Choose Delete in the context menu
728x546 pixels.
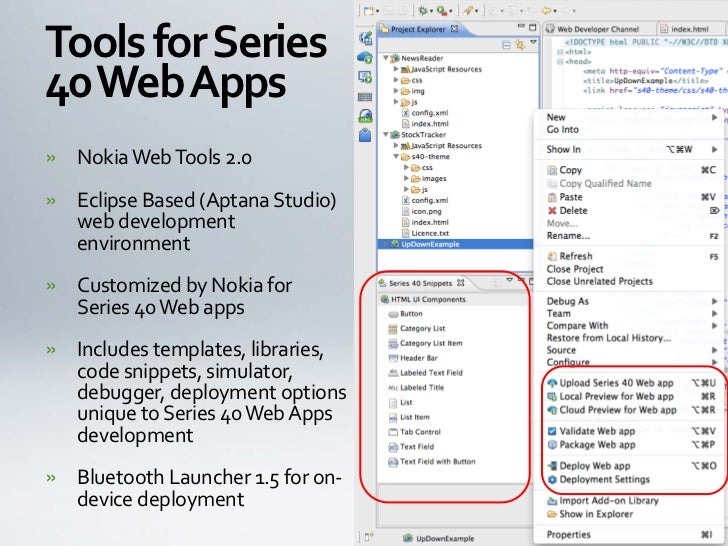pos(629,211)
